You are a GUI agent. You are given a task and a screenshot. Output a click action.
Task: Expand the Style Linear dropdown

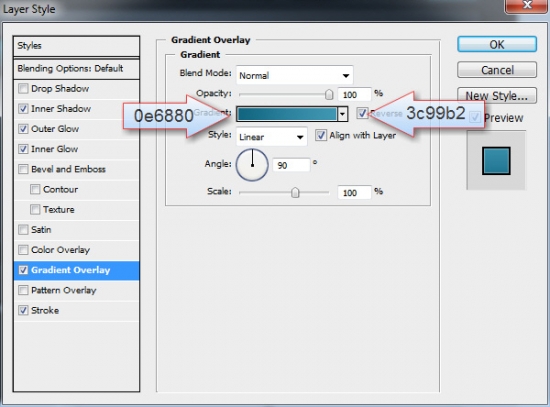tap(271, 137)
